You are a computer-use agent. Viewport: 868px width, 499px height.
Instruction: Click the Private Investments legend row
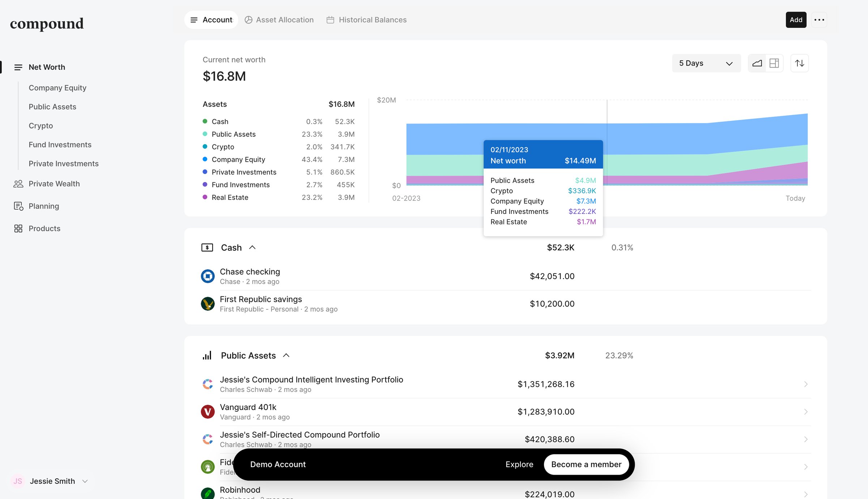point(278,172)
